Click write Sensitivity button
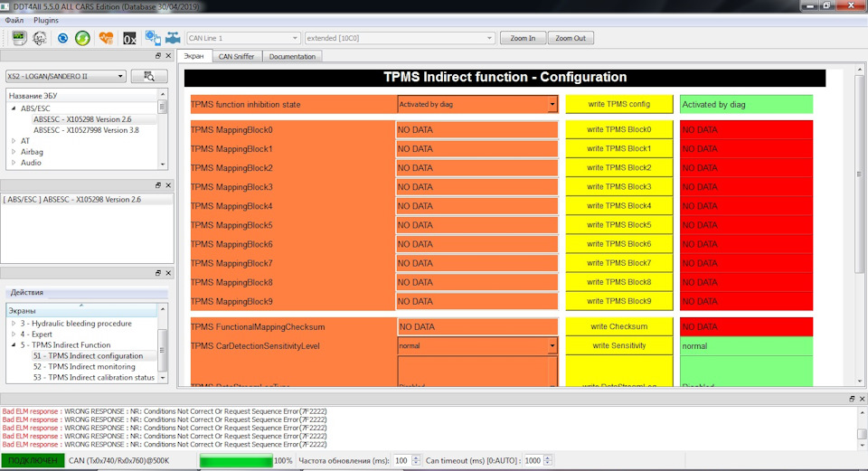 click(618, 346)
